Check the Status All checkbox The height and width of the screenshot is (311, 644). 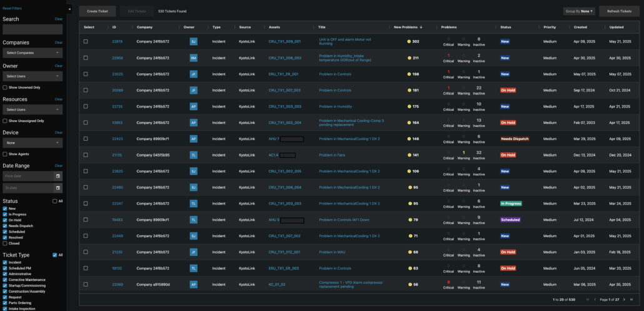click(54, 201)
